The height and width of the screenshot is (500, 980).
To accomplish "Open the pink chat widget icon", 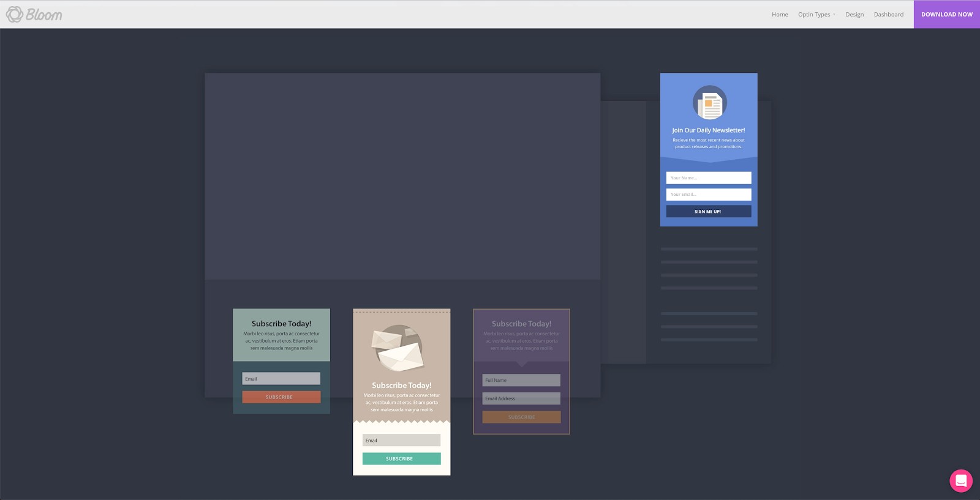I will point(960,480).
